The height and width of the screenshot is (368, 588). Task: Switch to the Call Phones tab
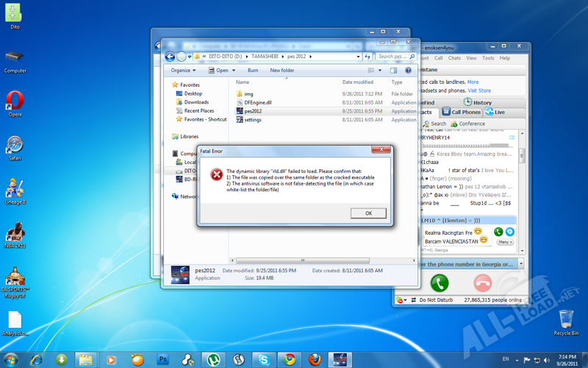461,112
